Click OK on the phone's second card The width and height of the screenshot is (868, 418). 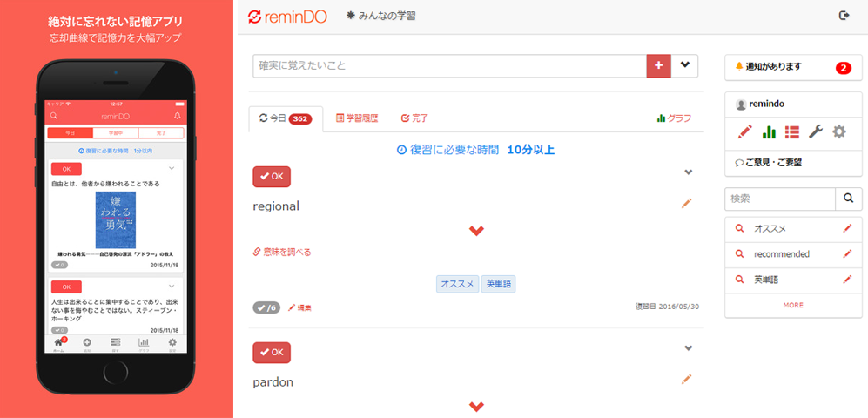coord(66,287)
